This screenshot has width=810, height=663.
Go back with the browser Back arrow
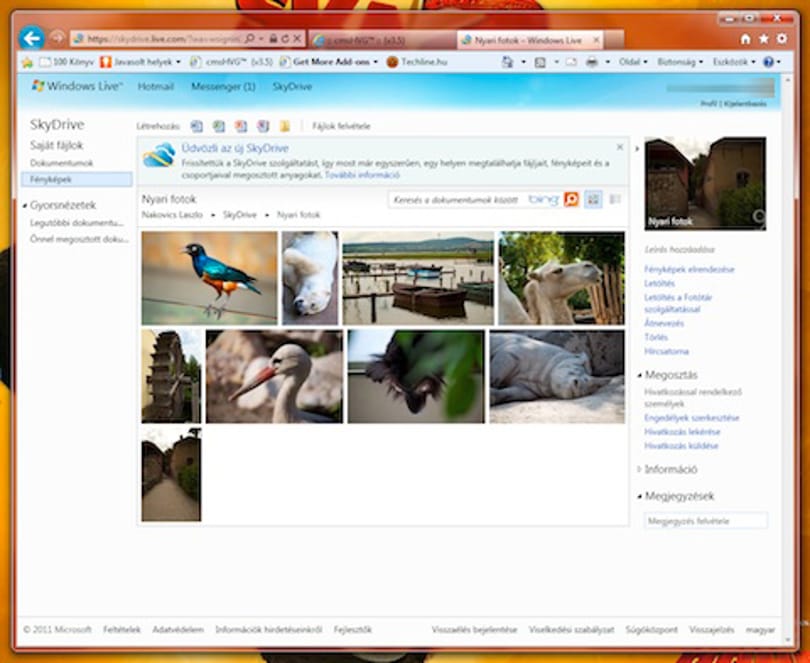pos(32,38)
